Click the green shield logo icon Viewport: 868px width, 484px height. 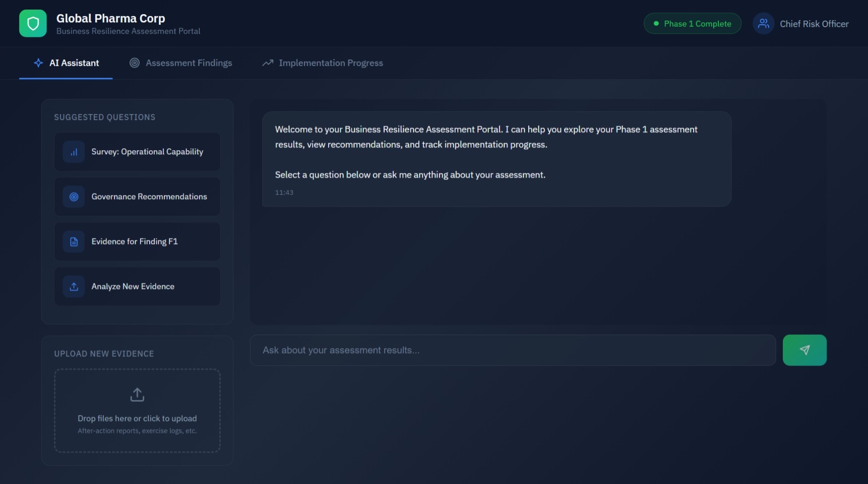pyautogui.click(x=32, y=23)
